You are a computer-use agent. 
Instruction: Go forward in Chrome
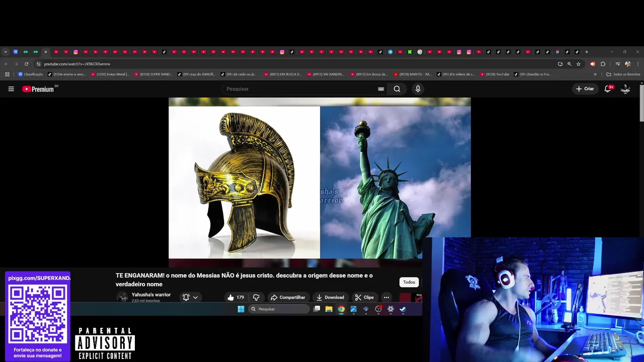coord(16,64)
